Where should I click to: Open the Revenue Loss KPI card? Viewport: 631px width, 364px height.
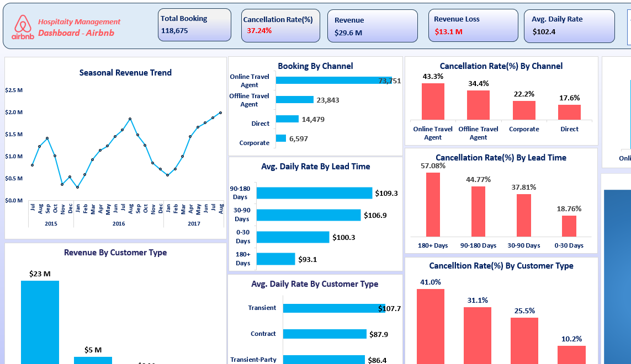tap(473, 25)
